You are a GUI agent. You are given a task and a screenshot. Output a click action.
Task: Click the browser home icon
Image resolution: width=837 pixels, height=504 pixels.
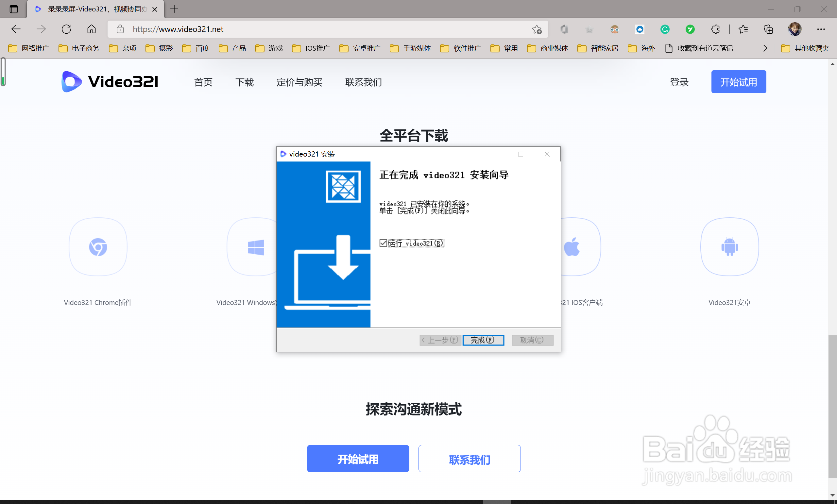coord(91,29)
